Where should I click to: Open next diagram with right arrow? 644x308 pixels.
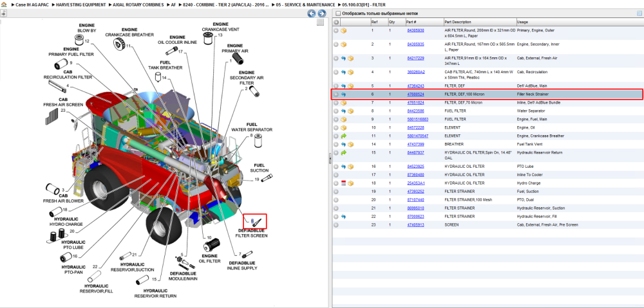pyautogui.click(x=322, y=14)
